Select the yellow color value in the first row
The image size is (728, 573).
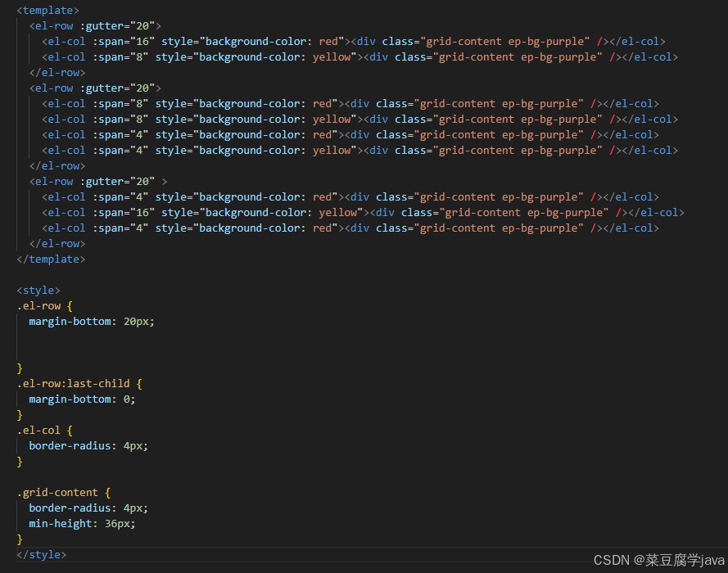pos(331,56)
